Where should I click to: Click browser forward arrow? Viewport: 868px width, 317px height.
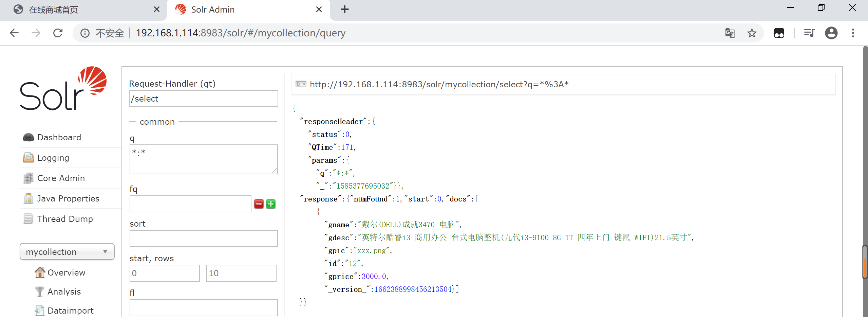click(x=36, y=33)
